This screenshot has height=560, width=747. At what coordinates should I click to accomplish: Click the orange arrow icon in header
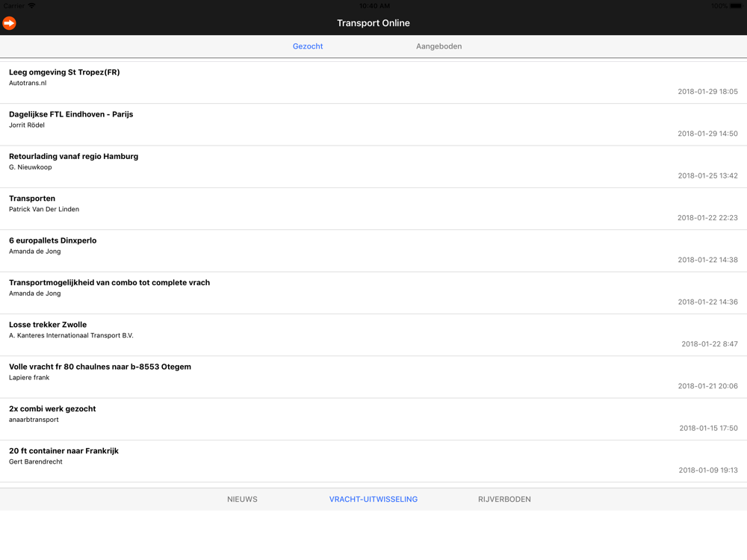click(9, 23)
